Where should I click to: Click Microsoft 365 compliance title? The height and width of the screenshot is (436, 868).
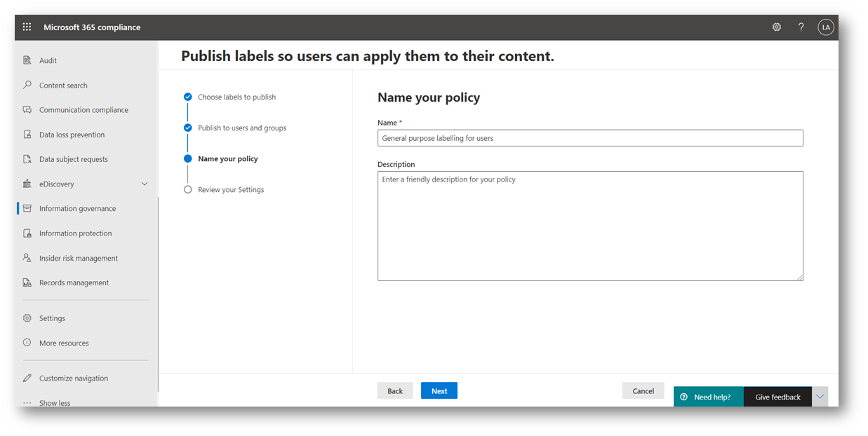(x=92, y=27)
